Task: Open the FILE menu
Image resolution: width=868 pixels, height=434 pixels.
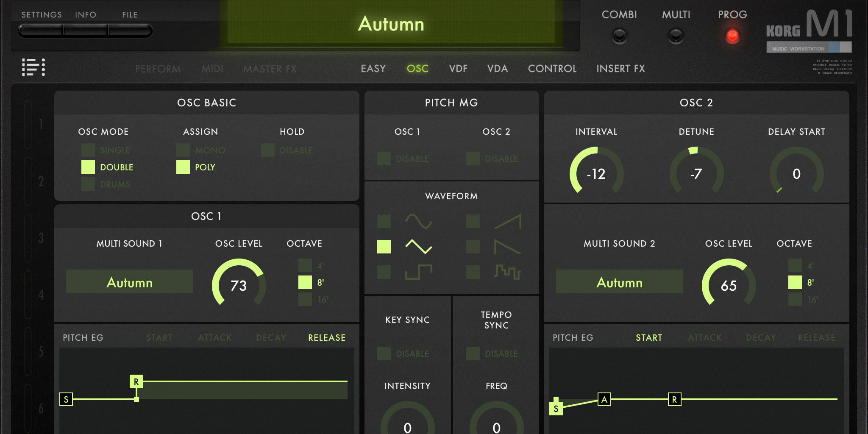Action: point(130,14)
